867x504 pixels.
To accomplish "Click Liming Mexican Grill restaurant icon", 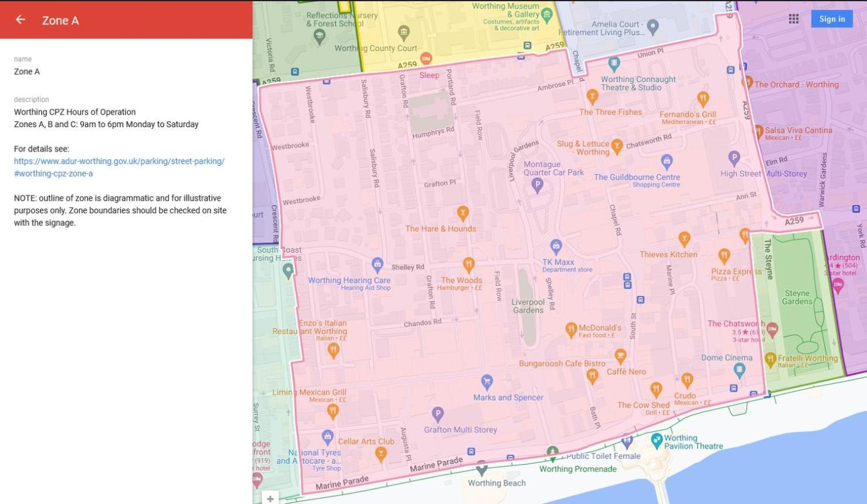I will click(x=332, y=411).
